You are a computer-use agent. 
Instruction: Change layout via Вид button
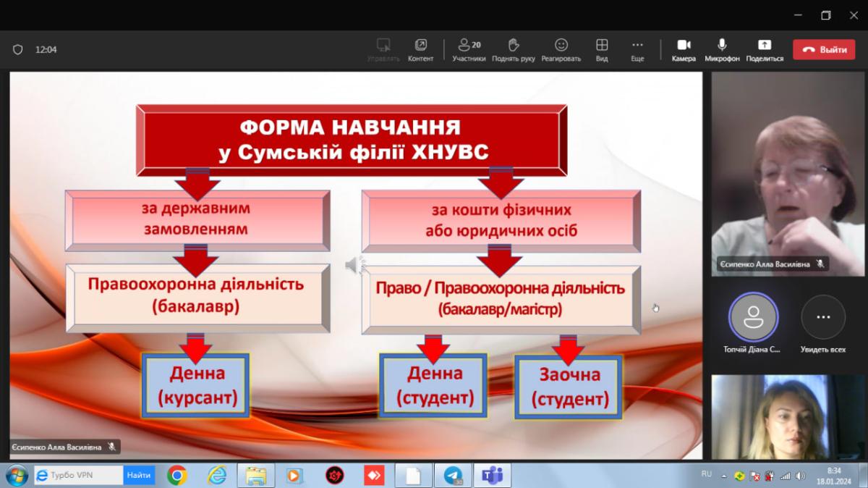click(602, 50)
